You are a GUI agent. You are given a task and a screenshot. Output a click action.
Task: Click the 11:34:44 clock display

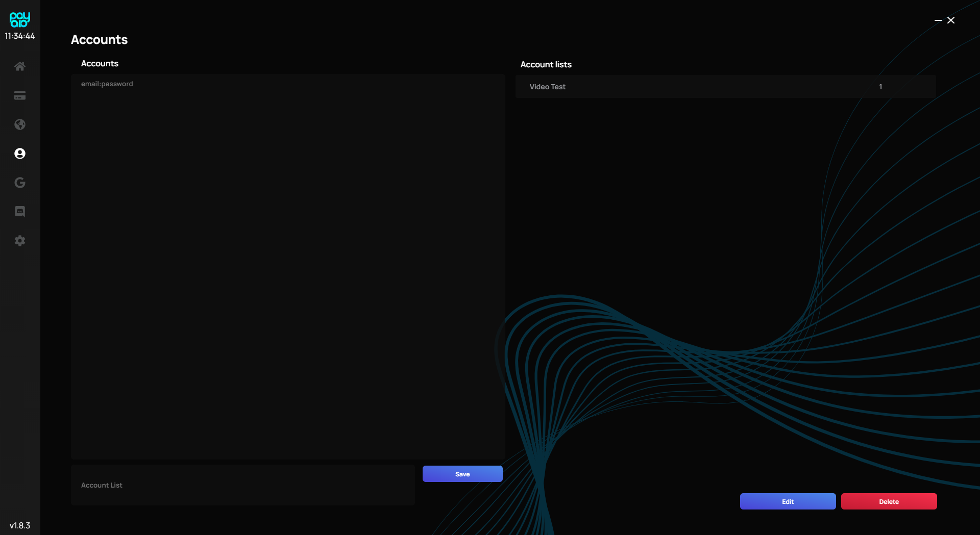pos(20,36)
